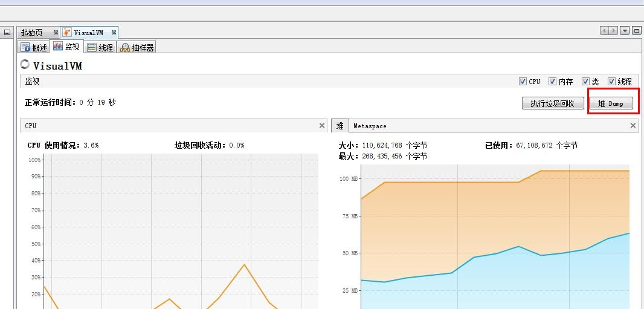644x309 pixels.
Task: Switch to the 概述 tab
Action: (x=34, y=47)
